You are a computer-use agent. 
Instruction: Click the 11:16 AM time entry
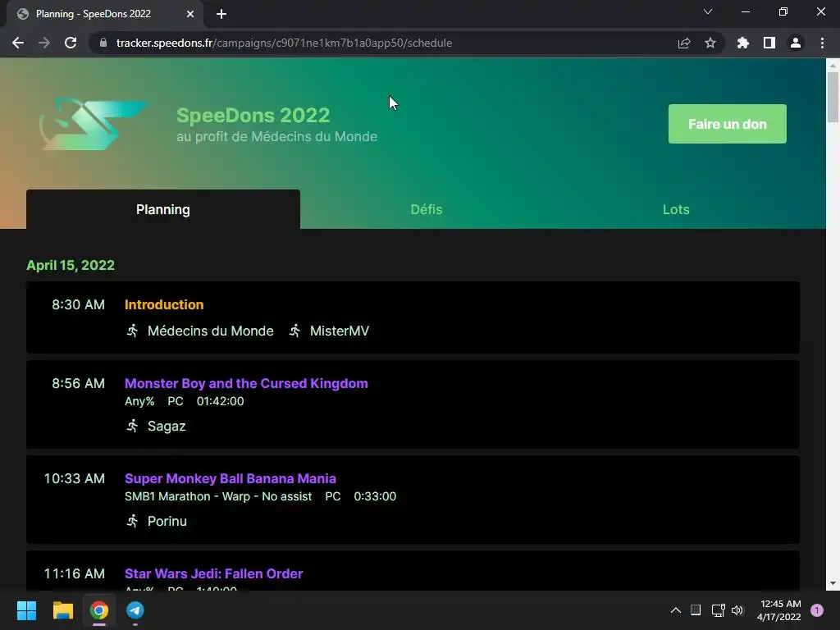coord(75,573)
